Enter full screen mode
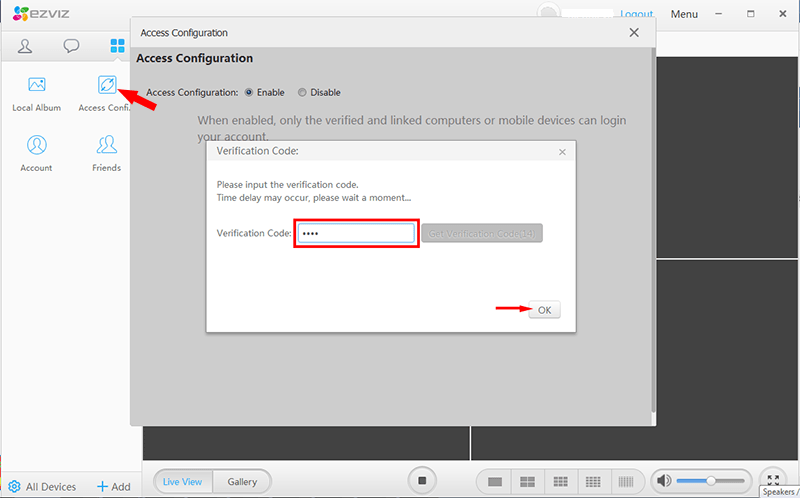 pyautogui.click(x=772, y=480)
